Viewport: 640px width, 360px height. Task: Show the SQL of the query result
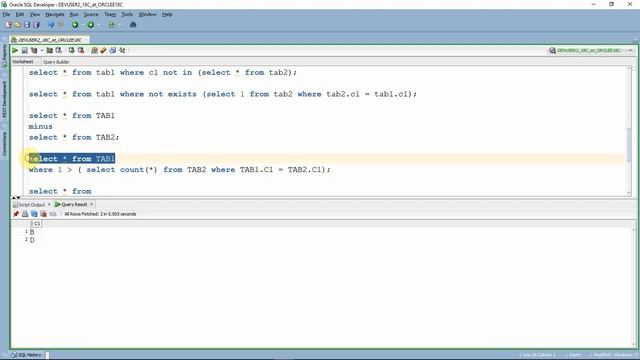coord(53,214)
